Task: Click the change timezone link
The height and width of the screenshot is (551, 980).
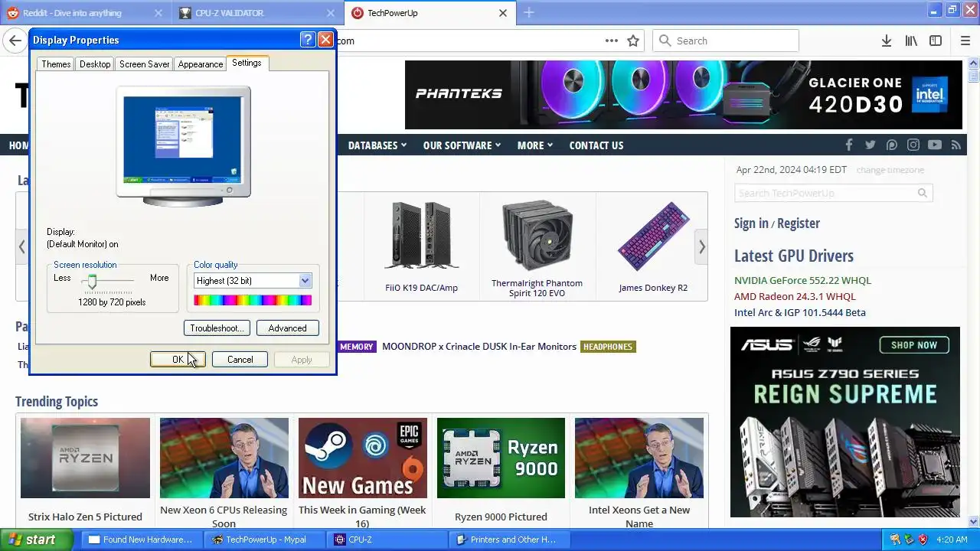Action: [x=890, y=170]
